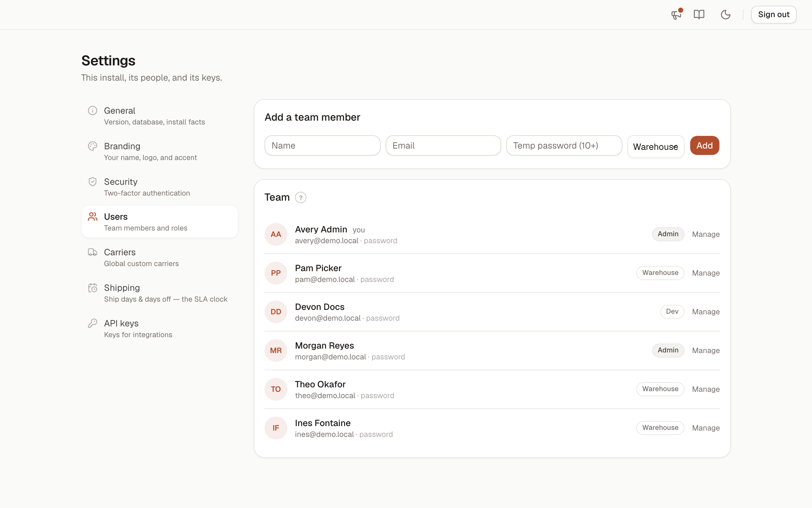Click the name Avery Admin

(x=321, y=230)
